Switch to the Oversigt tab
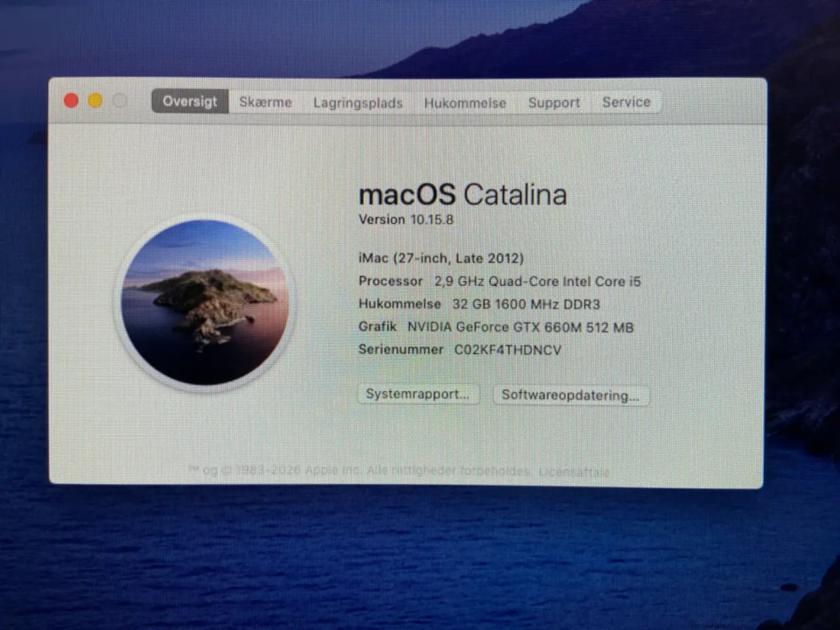This screenshot has width=840, height=630. click(x=190, y=102)
